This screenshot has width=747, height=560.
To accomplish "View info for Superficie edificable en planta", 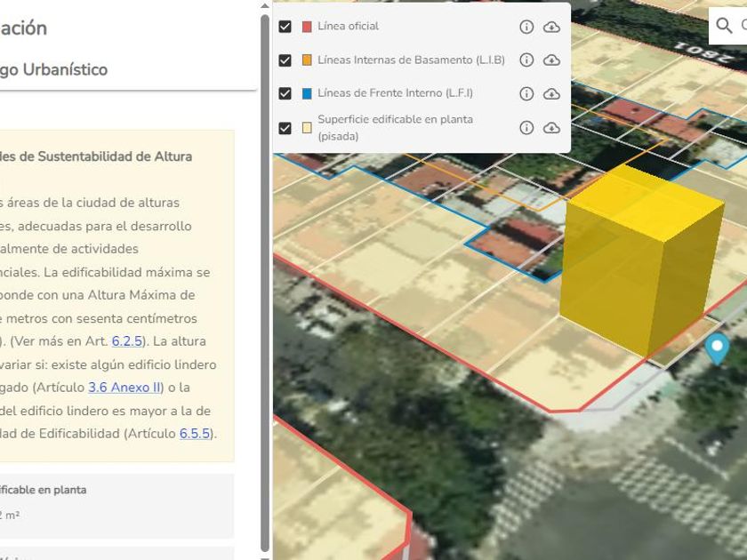I will (x=526, y=127).
